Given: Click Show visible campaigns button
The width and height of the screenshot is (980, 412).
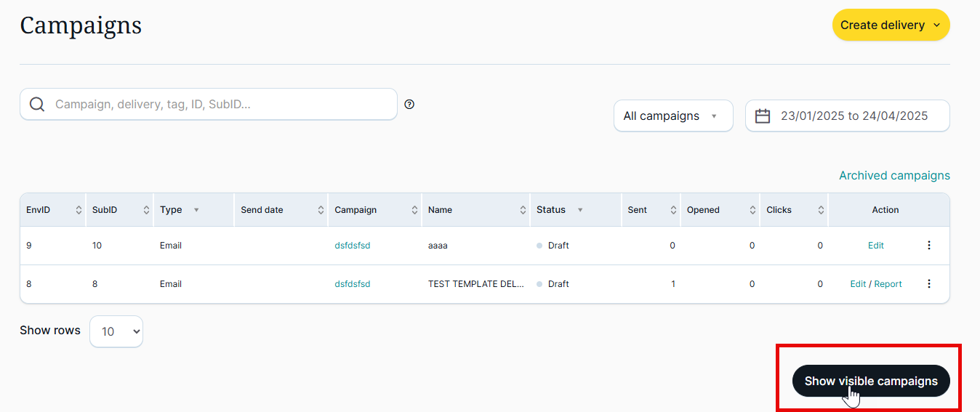Looking at the screenshot, I should click(870, 381).
